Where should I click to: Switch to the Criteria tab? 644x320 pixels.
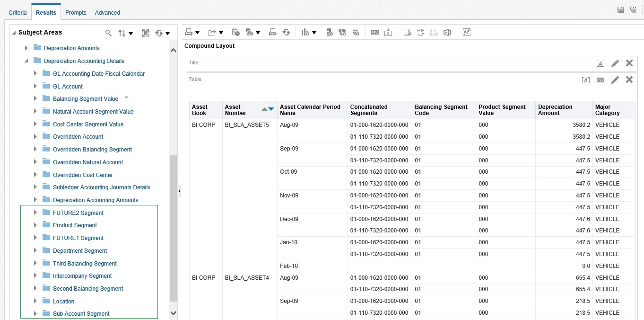(17, 13)
